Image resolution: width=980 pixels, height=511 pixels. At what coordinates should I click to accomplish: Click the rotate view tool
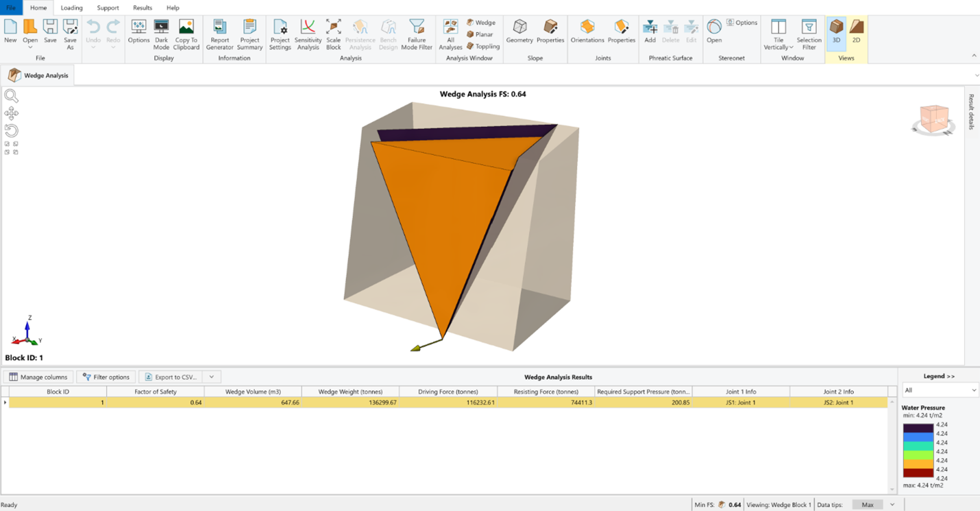point(11,130)
